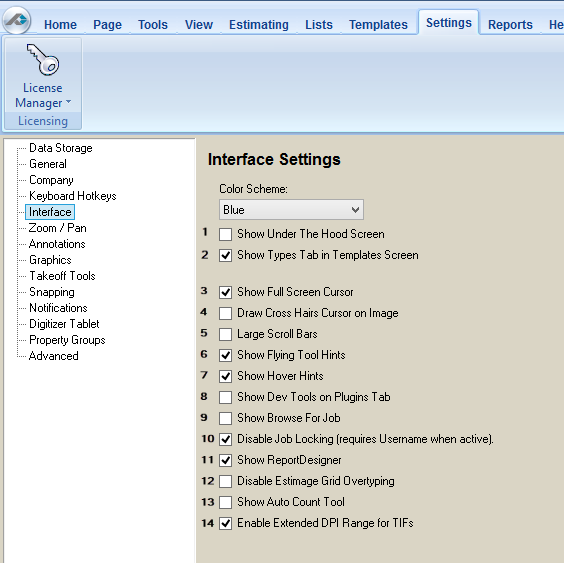This screenshot has width=564, height=563.
Task: Switch to the Templates tab
Action: (x=378, y=25)
